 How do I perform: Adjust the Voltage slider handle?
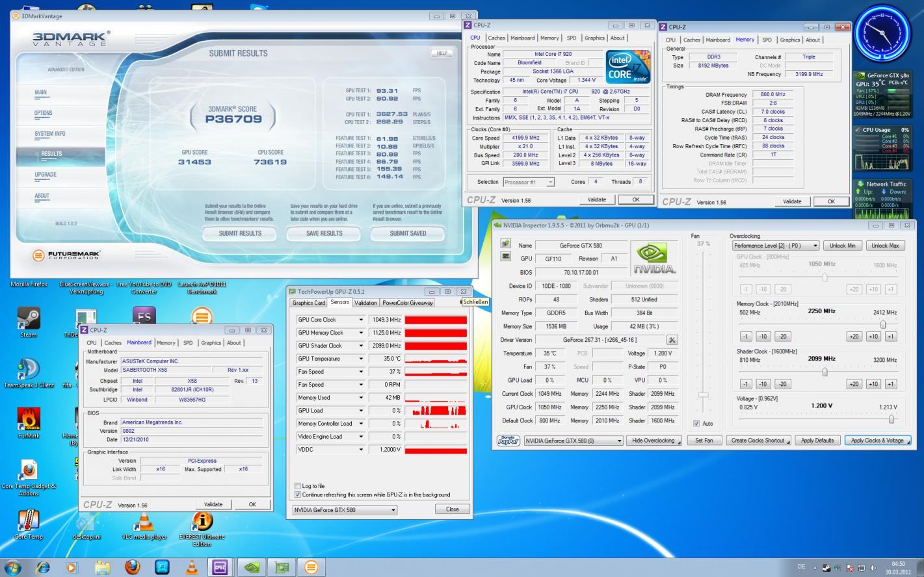[x=891, y=419]
